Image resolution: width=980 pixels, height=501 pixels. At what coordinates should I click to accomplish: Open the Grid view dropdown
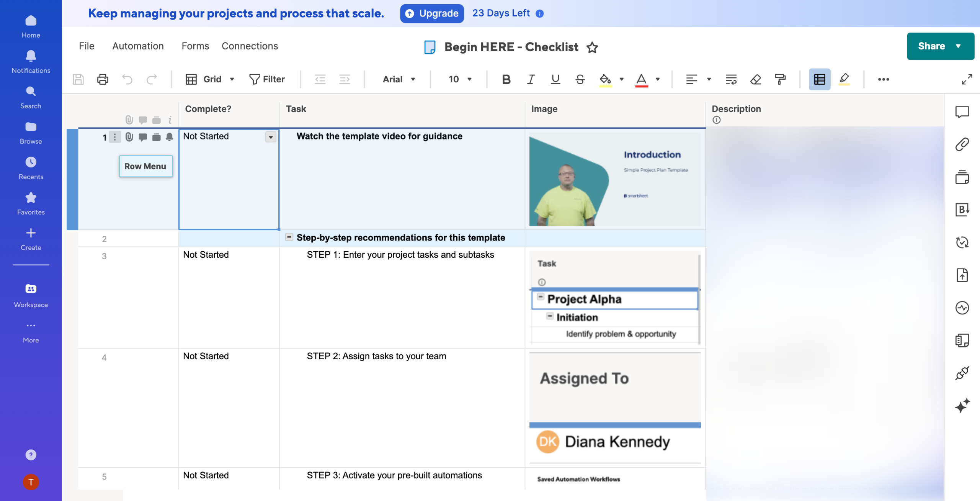(210, 79)
